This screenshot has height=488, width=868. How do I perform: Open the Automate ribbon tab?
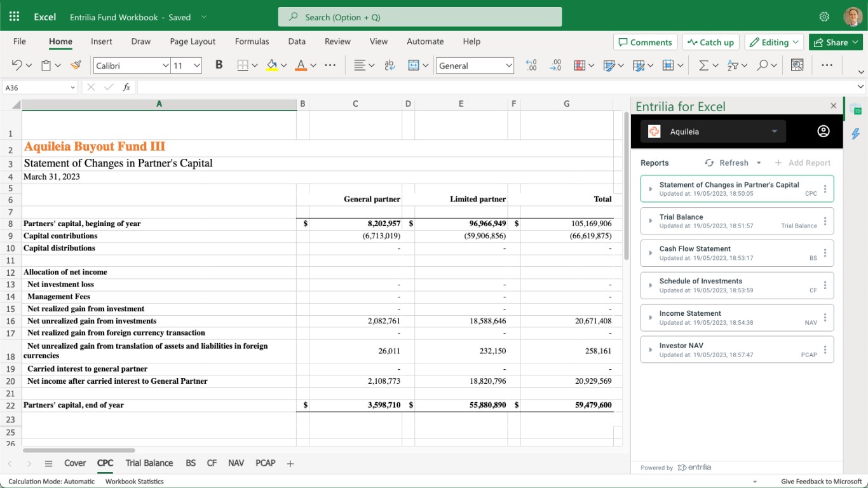[425, 41]
